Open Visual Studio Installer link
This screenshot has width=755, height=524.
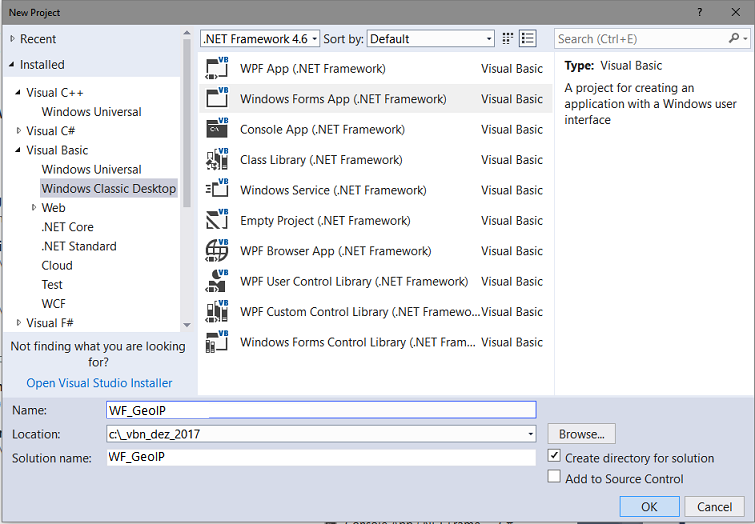pyautogui.click(x=99, y=383)
